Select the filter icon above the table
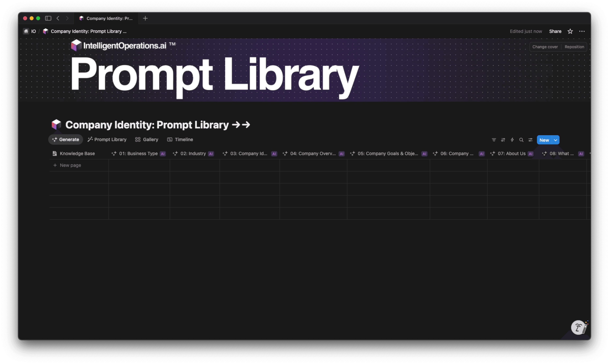This screenshot has width=609, height=364. click(493, 140)
